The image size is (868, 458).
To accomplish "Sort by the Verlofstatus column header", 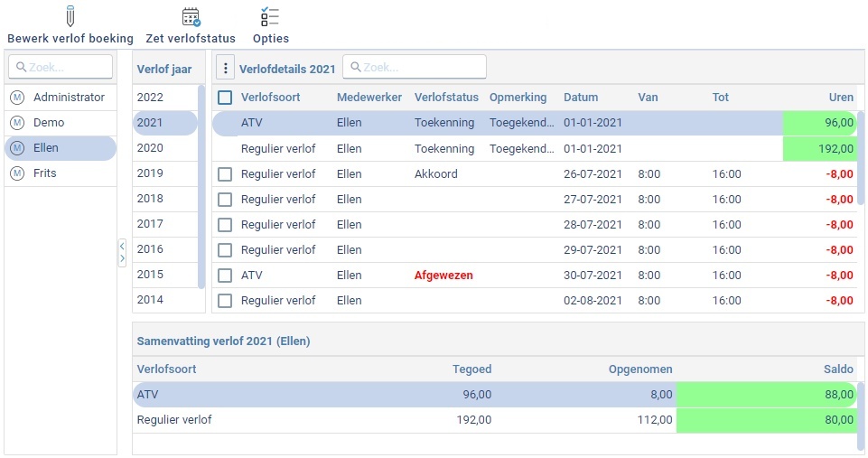I will point(446,98).
